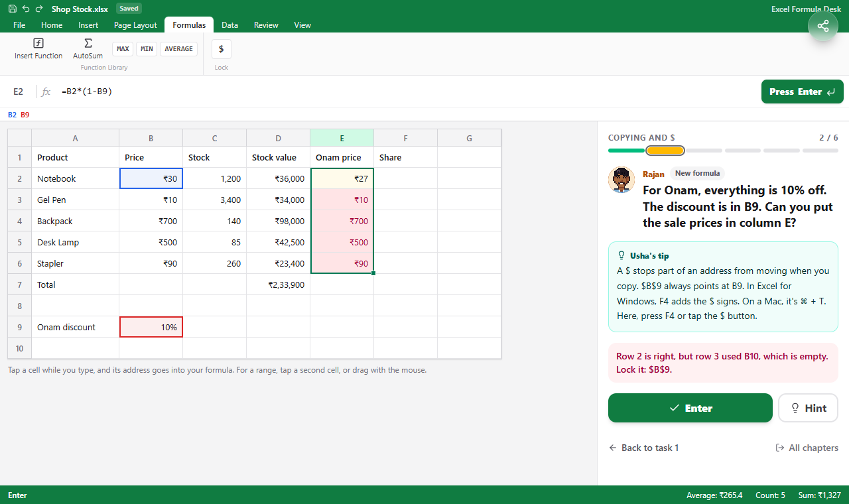
Task: Select the Backpack cell
Action: click(76, 221)
